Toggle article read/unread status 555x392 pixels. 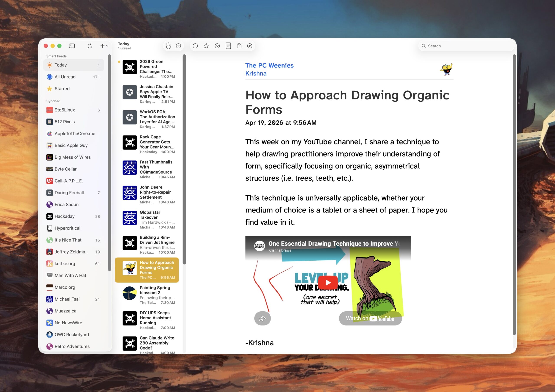[x=195, y=46]
